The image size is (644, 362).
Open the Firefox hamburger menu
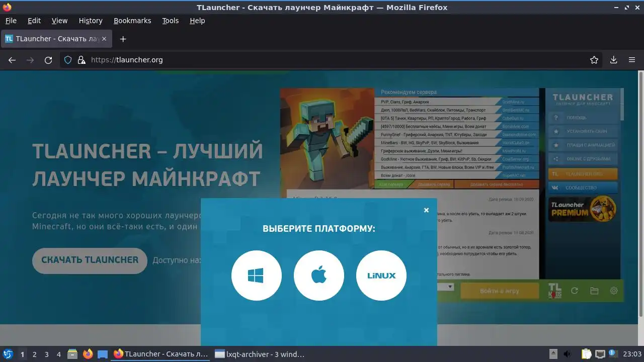click(632, 60)
